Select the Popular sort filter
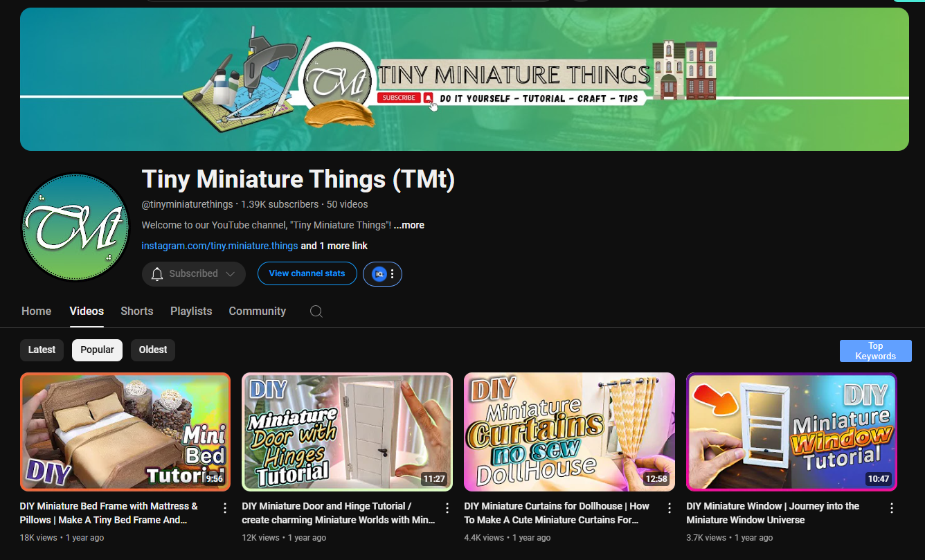Viewport: 925px width, 560px height. click(97, 350)
